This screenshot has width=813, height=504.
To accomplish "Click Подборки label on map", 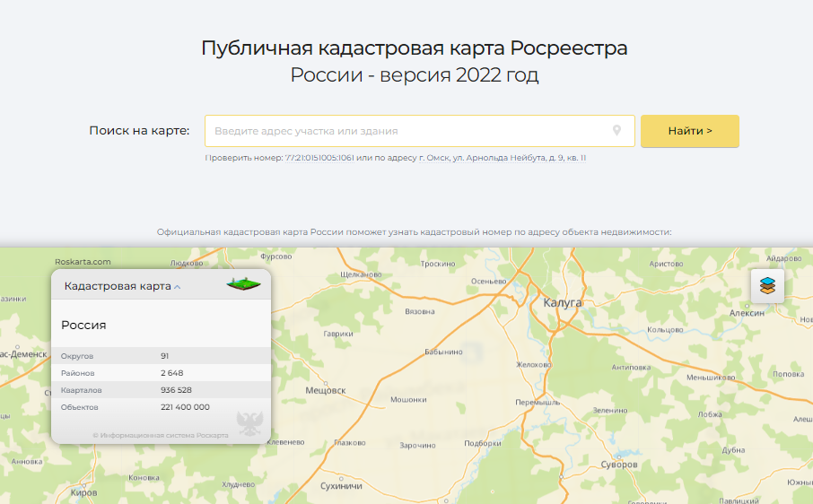I will tap(483, 443).
